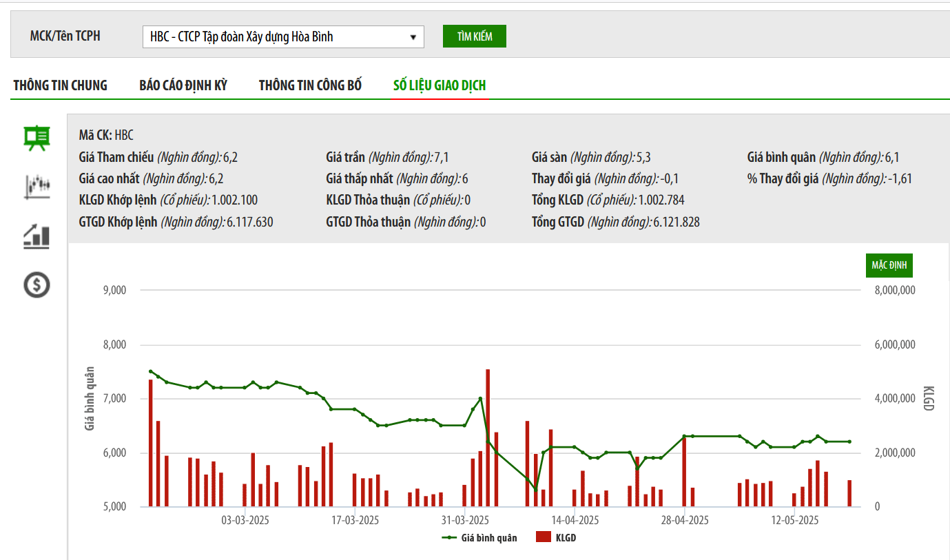
Task: Select the final point of the price line
Action: (849, 442)
